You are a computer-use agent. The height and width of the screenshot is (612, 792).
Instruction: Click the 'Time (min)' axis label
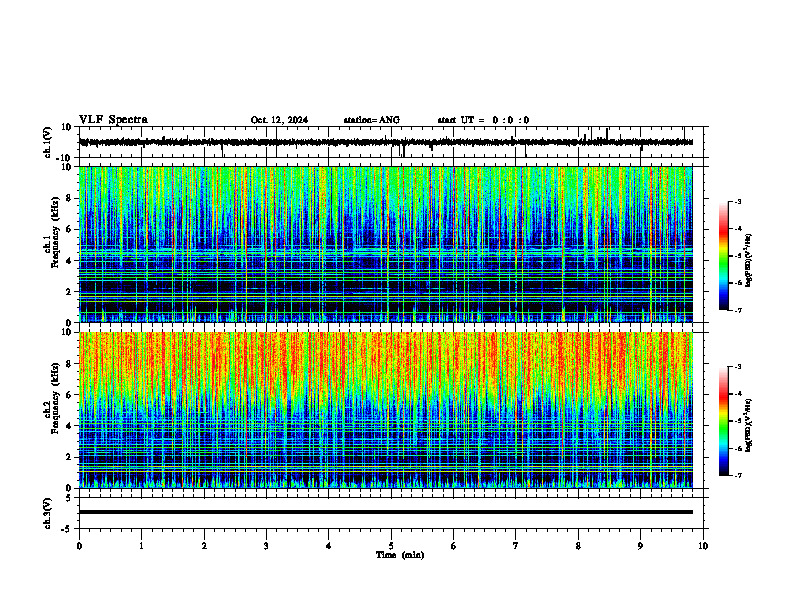tap(400, 555)
